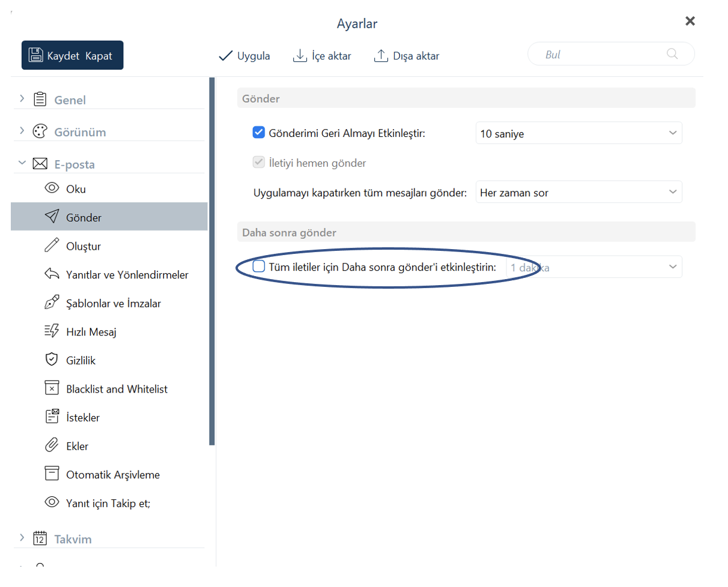Collapse the E-posta section chevron
728x587 pixels.
click(x=22, y=163)
